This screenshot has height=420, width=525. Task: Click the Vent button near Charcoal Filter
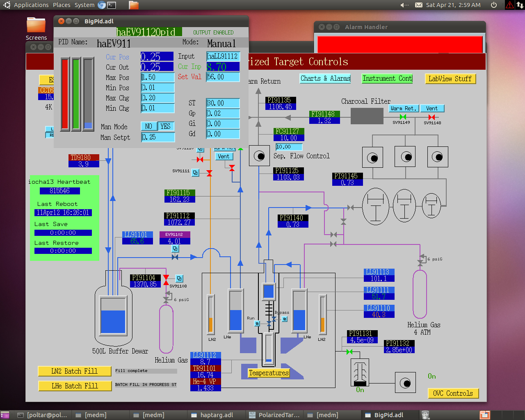432,108
